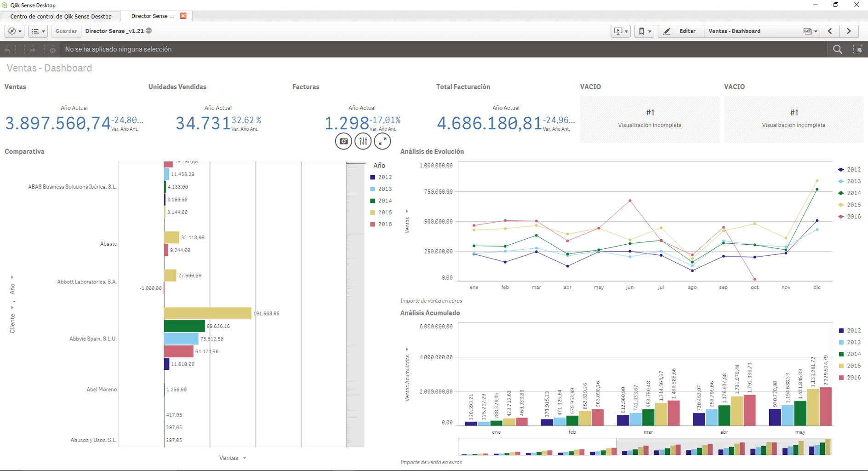Expand Facturas KPI to full screen
This screenshot has width=868, height=471.
pos(383,141)
